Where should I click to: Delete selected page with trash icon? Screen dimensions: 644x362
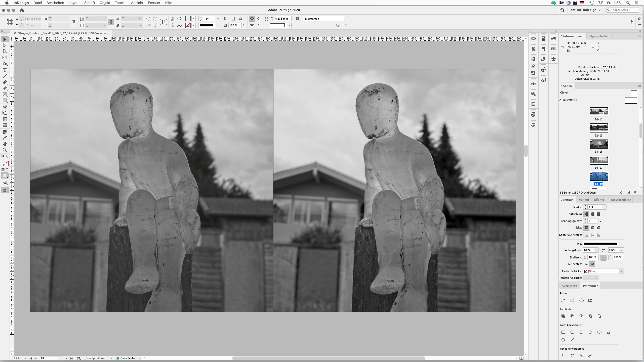635,193
